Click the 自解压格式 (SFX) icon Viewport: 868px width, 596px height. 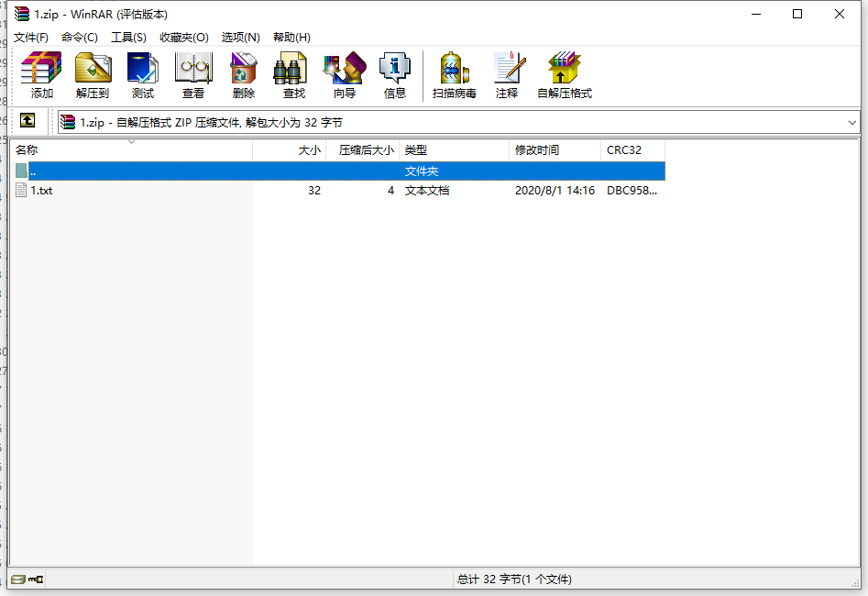tap(565, 75)
